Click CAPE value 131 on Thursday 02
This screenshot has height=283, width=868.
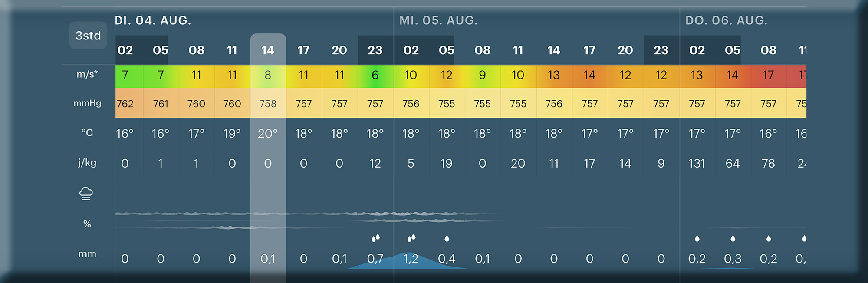[x=697, y=164]
